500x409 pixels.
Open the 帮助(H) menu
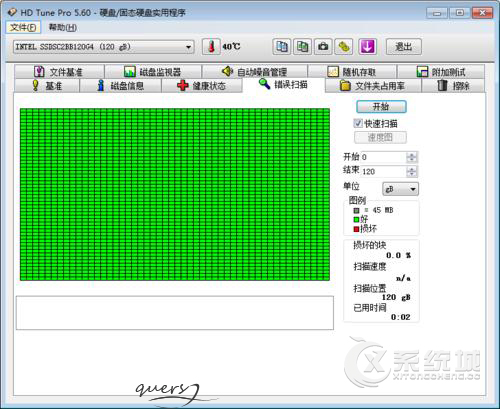63,27
